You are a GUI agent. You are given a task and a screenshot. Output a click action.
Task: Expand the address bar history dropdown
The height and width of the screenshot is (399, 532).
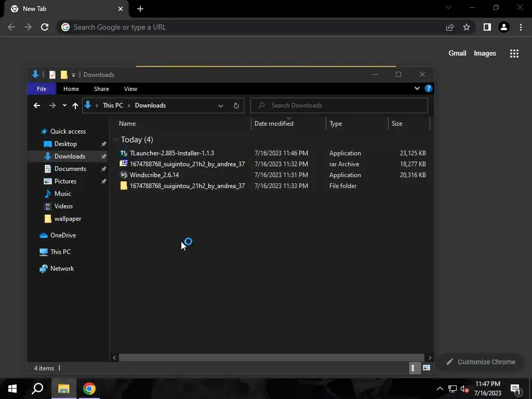point(220,105)
